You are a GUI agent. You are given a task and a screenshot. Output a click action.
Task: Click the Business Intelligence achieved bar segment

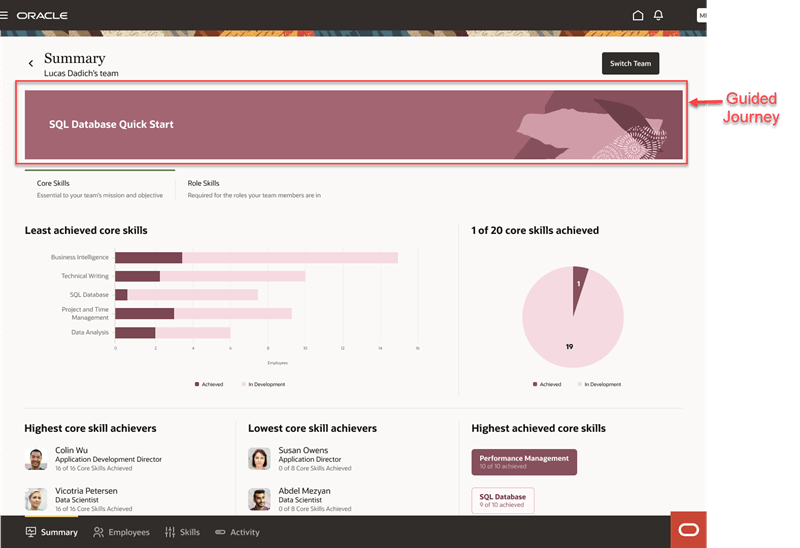[x=148, y=258]
